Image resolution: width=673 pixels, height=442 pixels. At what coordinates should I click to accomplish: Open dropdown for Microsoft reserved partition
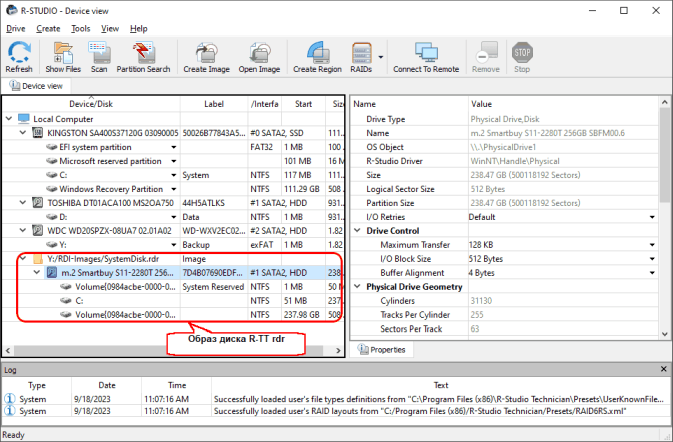[174, 161]
